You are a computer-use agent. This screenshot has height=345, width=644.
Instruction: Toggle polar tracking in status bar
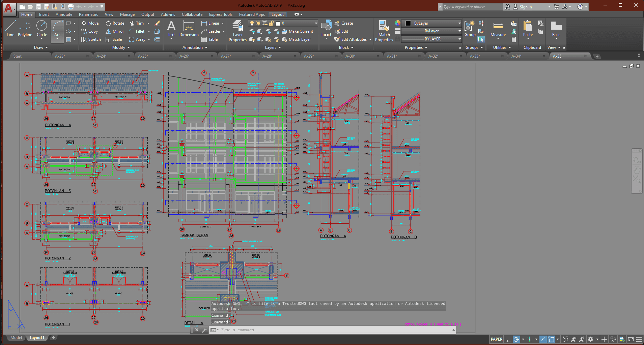[x=516, y=339]
